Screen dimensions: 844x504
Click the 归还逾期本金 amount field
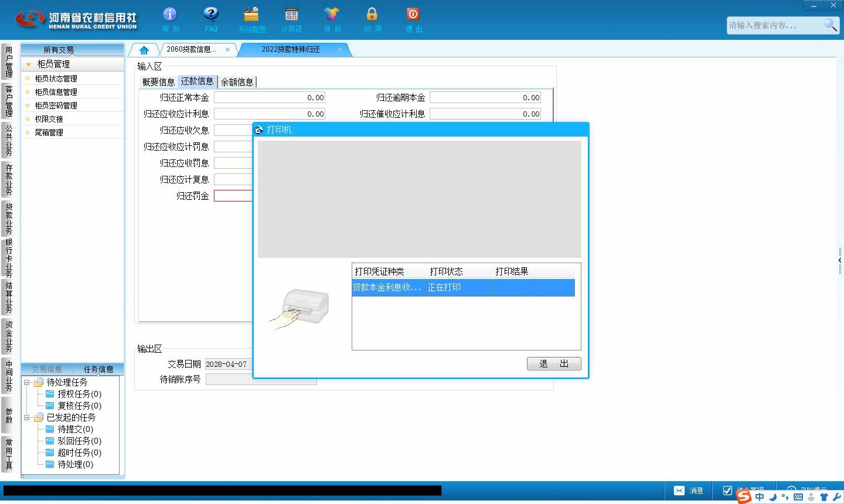[485, 98]
